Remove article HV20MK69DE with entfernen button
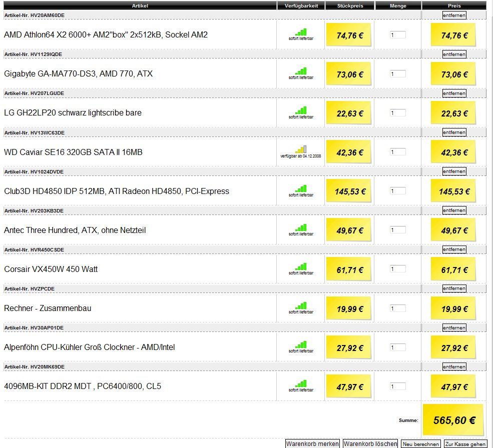This screenshot has height=448, width=493. click(x=454, y=366)
